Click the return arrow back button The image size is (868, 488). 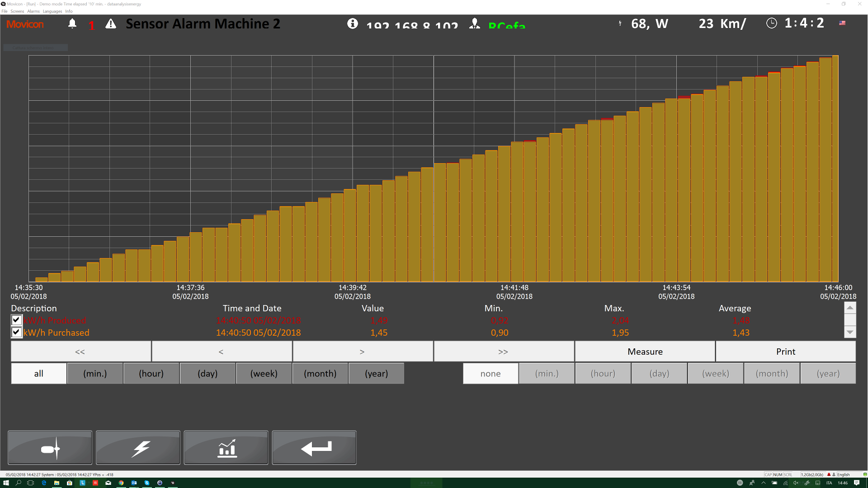(x=314, y=448)
